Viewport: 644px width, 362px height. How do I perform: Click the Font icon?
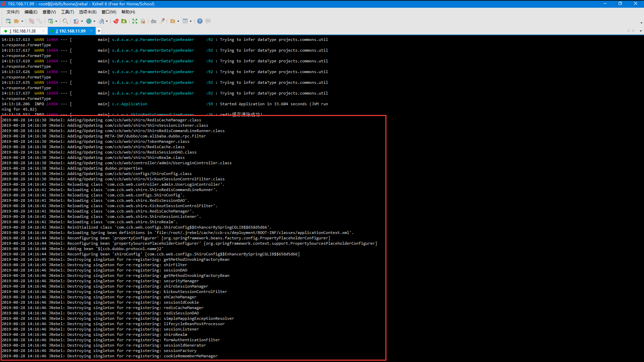101,21
